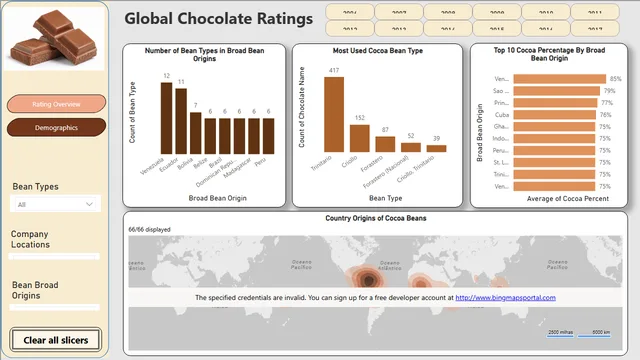Click the 'Bean Type' axis label
The width and height of the screenshot is (640, 360).
click(385, 198)
